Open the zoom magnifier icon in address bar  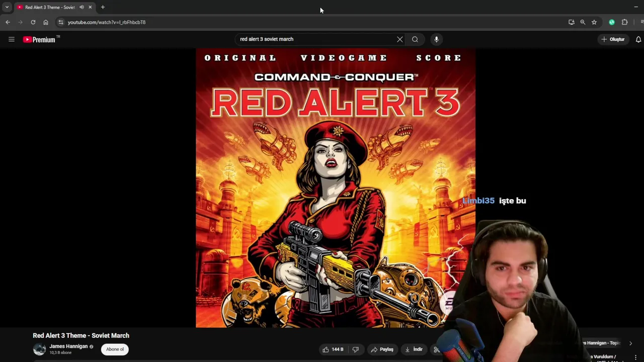(x=583, y=22)
